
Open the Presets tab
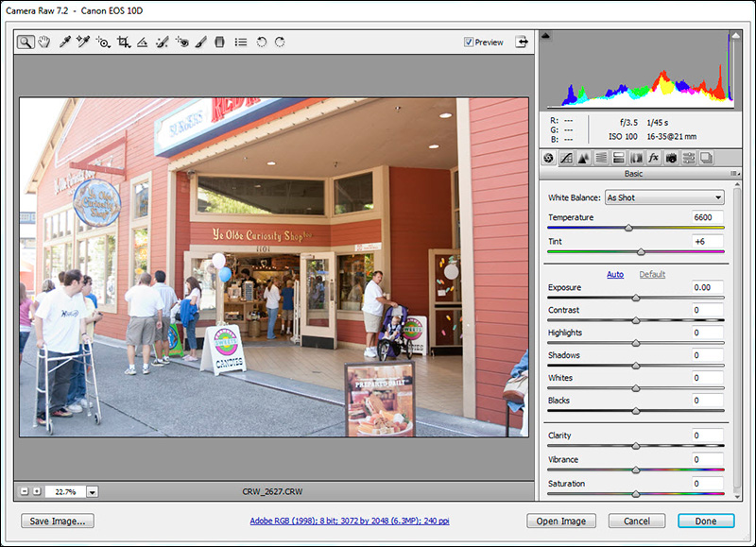pyautogui.click(x=689, y=158)
